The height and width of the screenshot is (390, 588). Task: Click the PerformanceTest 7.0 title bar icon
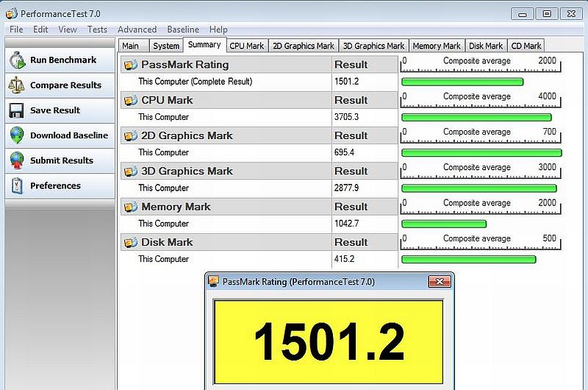(11, 13)
